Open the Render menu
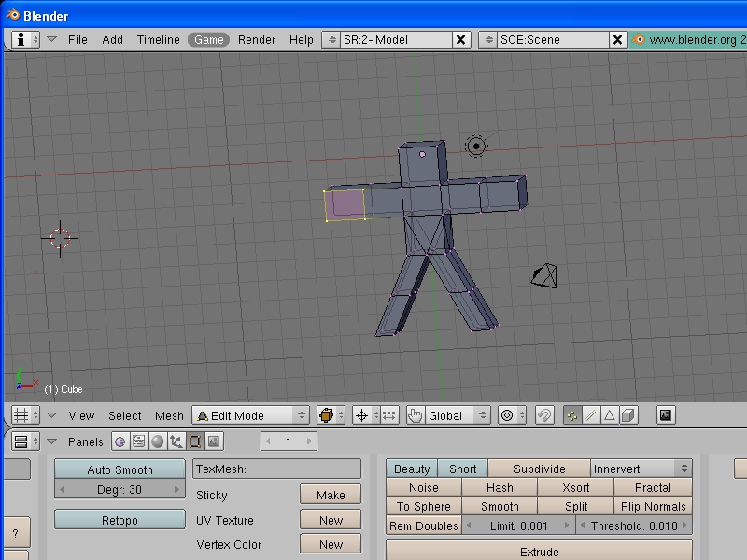 pos(257,39)
